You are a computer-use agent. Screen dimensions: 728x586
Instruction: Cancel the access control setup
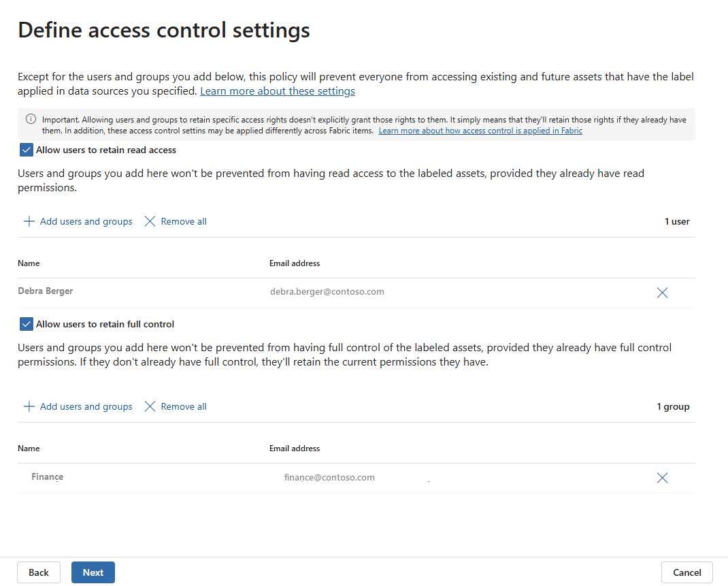coord(686,572)
